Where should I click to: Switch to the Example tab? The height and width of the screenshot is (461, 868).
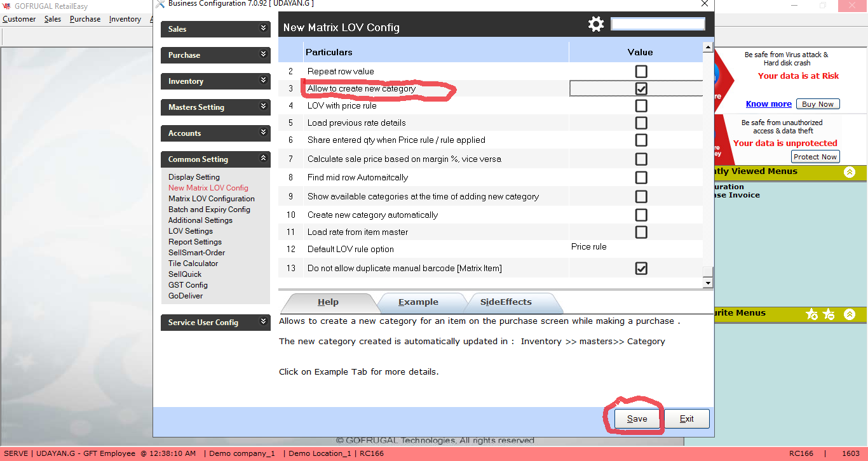(418, 303)
